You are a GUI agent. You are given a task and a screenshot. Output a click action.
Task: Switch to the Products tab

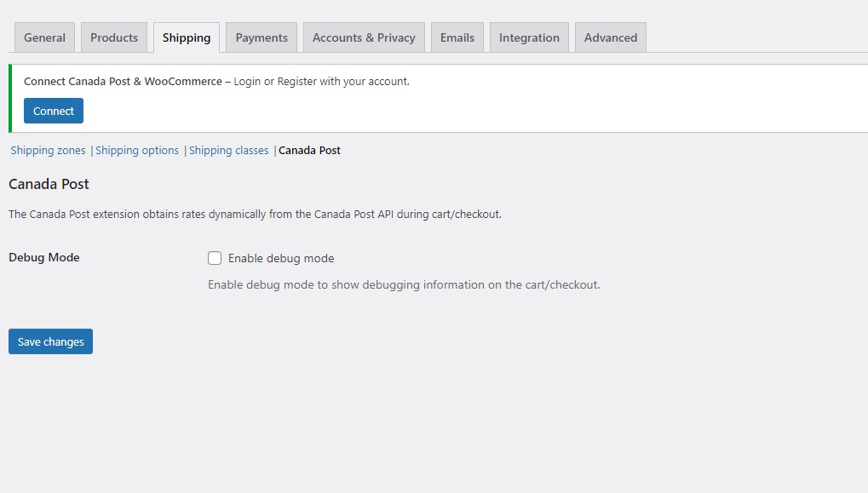(114, 37)
